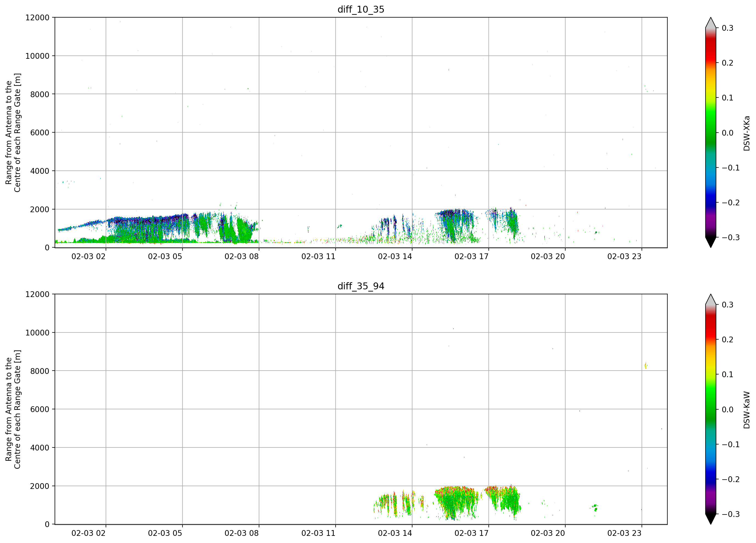The height and width of the screenshot is (543, 756).
Task: Click the 0.2 tick on DSW-XKa colorbar
Action: click(x=728, y=63)
